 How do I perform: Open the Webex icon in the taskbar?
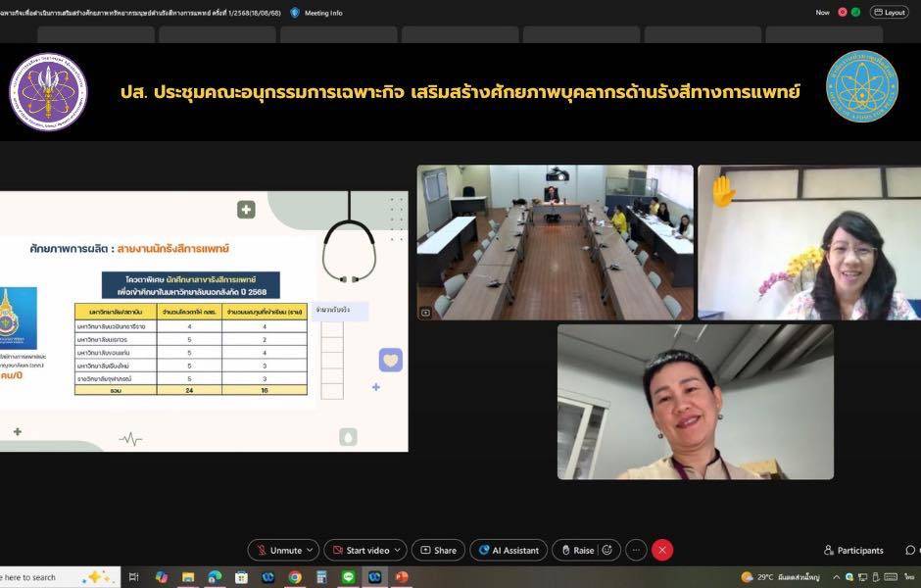point(375,576)
